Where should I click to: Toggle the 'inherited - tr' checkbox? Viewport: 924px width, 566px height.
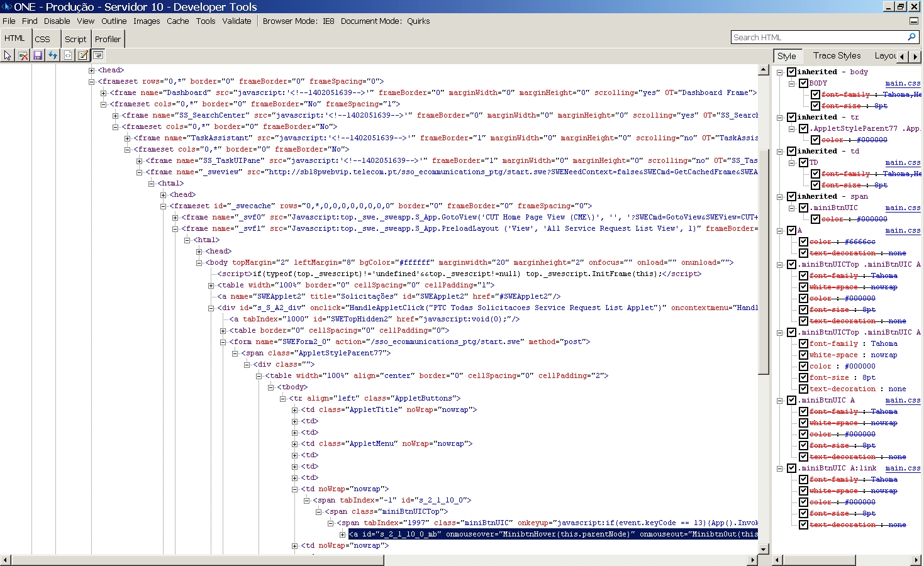point(791,117)
